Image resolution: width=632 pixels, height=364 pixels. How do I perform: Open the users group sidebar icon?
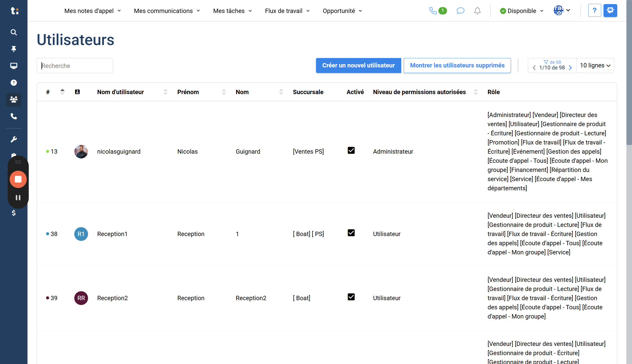coord(14,99)
